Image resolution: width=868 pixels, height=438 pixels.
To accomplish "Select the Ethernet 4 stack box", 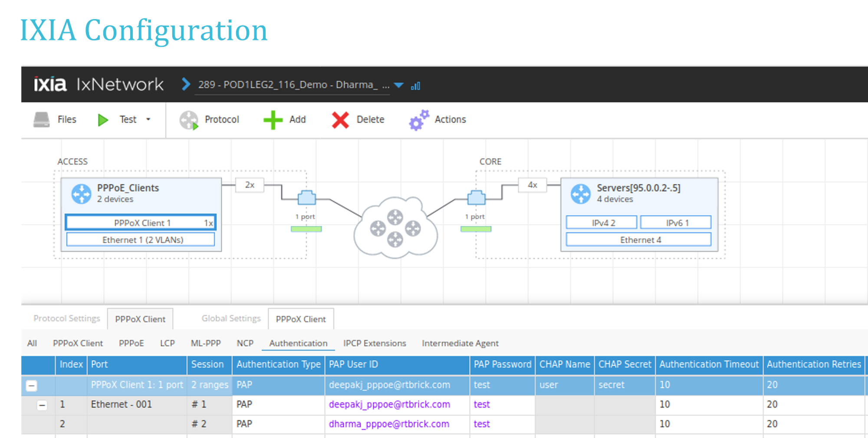I will (638, 240).
